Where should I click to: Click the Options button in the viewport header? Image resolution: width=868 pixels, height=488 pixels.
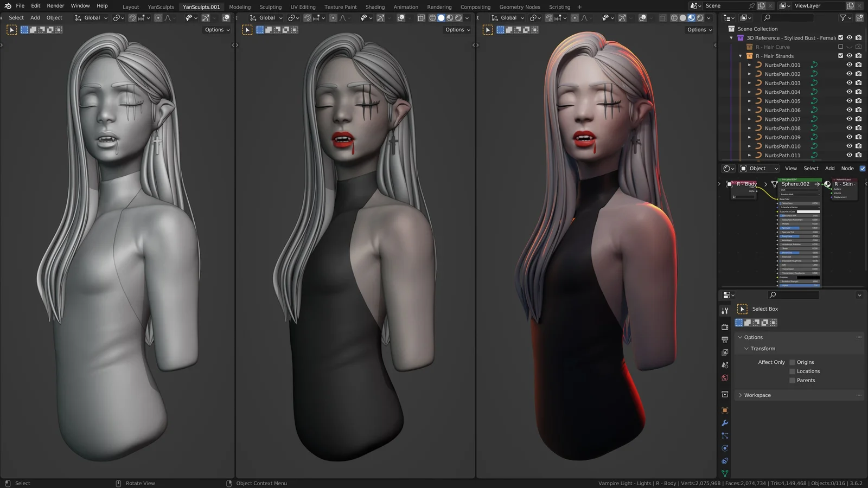215,30
